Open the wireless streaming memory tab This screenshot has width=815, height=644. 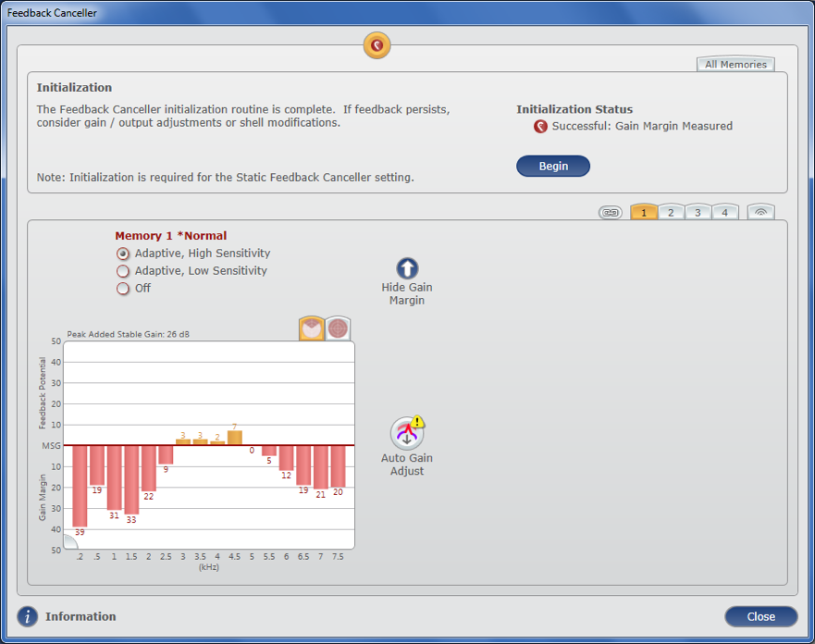coord(761,212)
